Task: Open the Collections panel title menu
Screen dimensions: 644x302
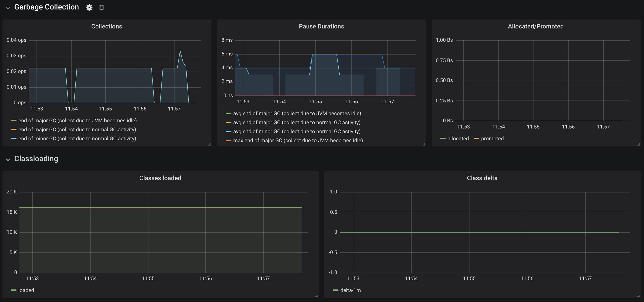Action: [106, 26]
